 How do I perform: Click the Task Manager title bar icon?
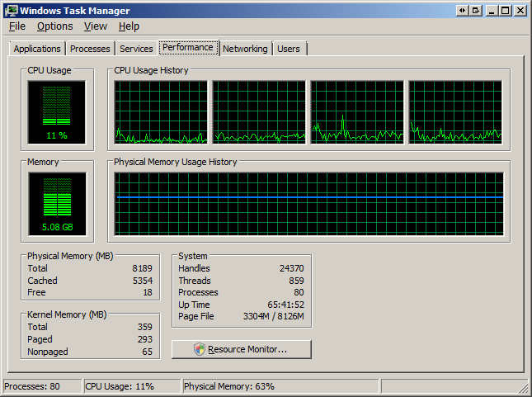tap(10, 10)
